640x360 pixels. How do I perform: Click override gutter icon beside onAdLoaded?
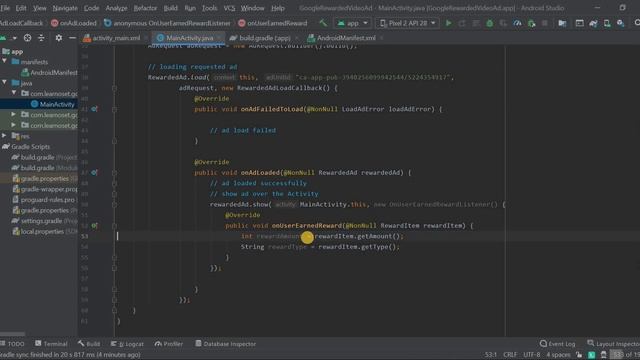(x=94, y=173)
